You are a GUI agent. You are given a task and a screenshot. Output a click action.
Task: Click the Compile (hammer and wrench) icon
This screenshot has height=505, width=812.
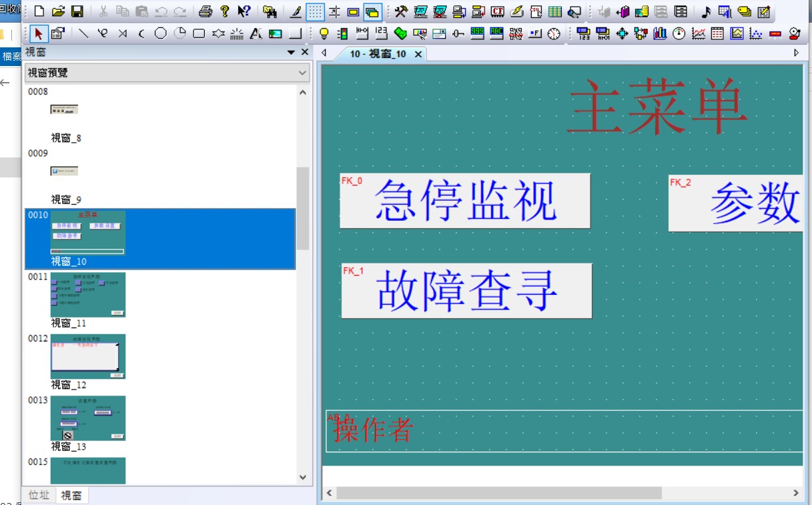401,11
